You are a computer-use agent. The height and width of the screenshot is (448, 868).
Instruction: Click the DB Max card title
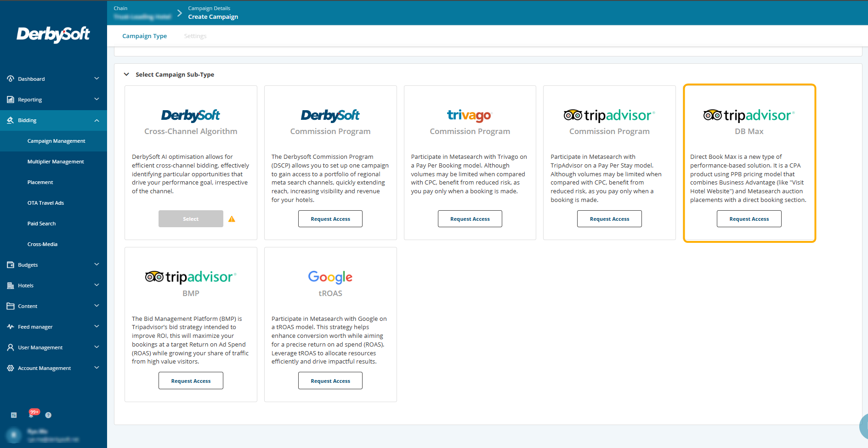pos(749,131)
